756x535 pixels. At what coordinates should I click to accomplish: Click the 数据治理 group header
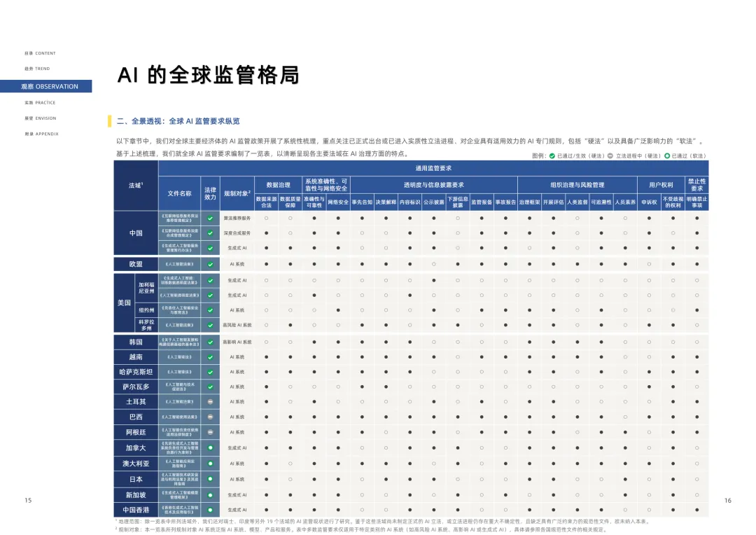click(278, 185)
